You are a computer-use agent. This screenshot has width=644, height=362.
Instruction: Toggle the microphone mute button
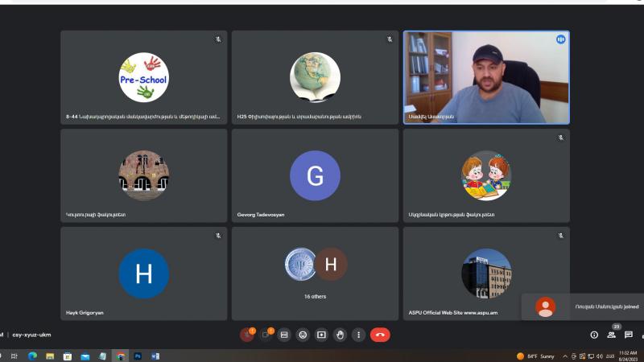[247, 335]
